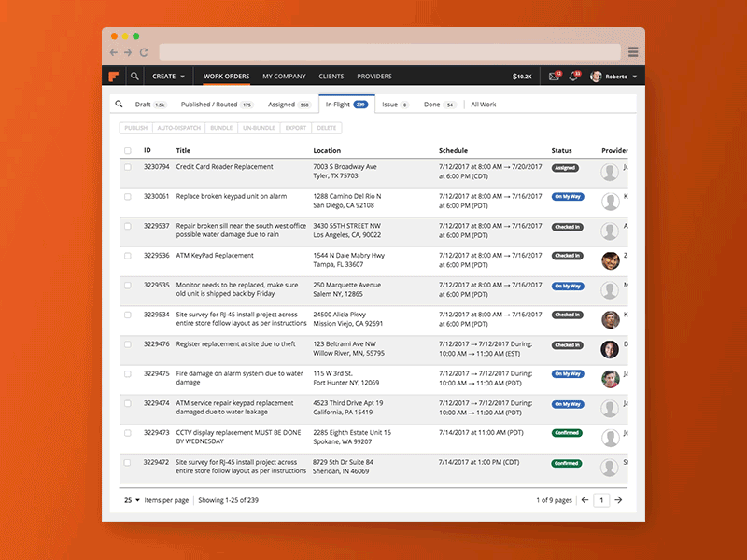This screenshot has width=747, height=560.
Task: Open the envelope messages icon showing 12 alerts
Action: point(554,76)
